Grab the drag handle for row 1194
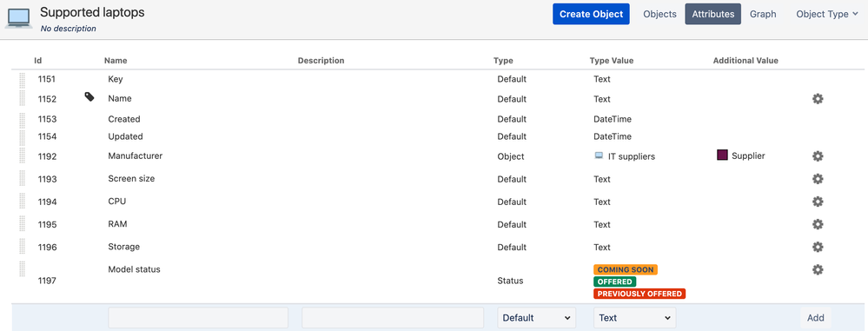This screenshot has width=868, height=331. tap(22, 201)
